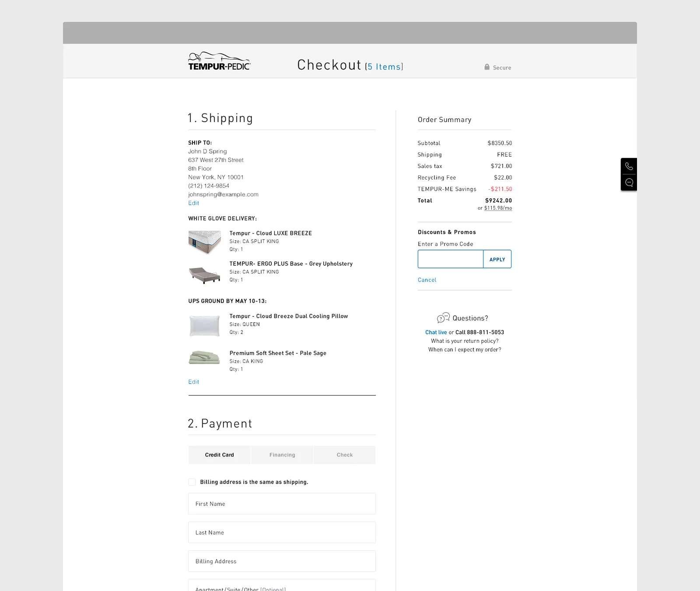Open the ERGO PLUS Base thumbnail
This screenshot has height=591, width=700.
click(x=205, y=275)
